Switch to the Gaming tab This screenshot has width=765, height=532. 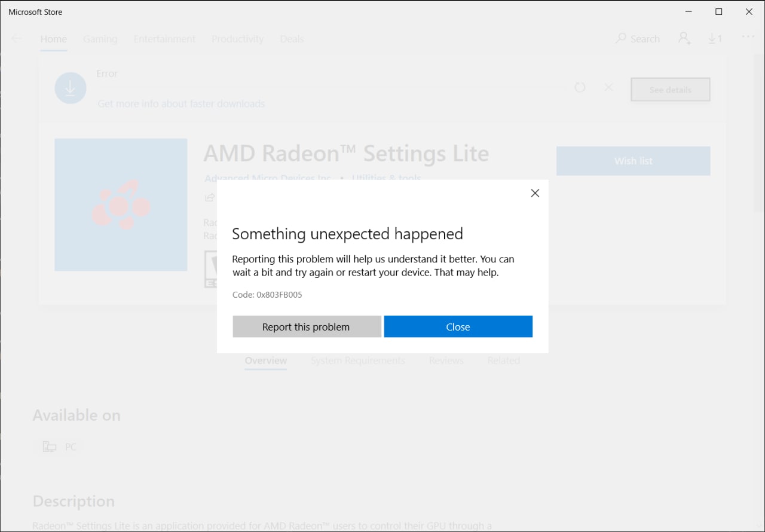[100, 39]
